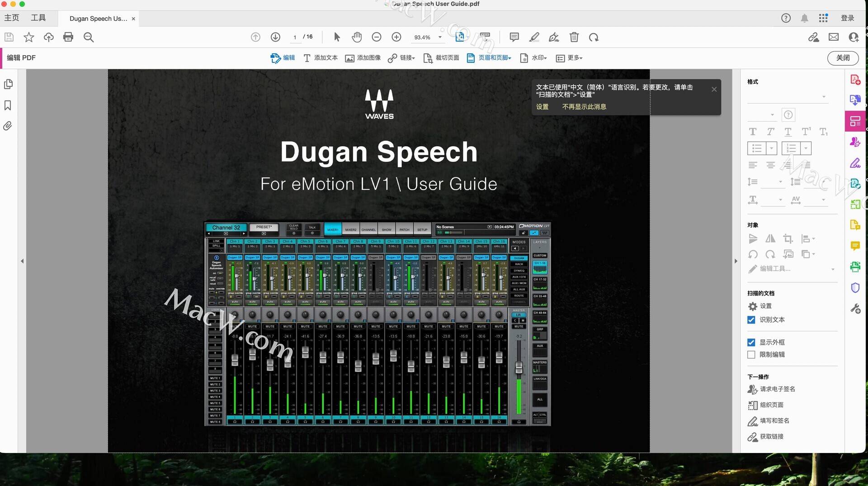Uncheck the 识别文本 checkbox
The height and width of the screenshot is (486, 868).
751,320
